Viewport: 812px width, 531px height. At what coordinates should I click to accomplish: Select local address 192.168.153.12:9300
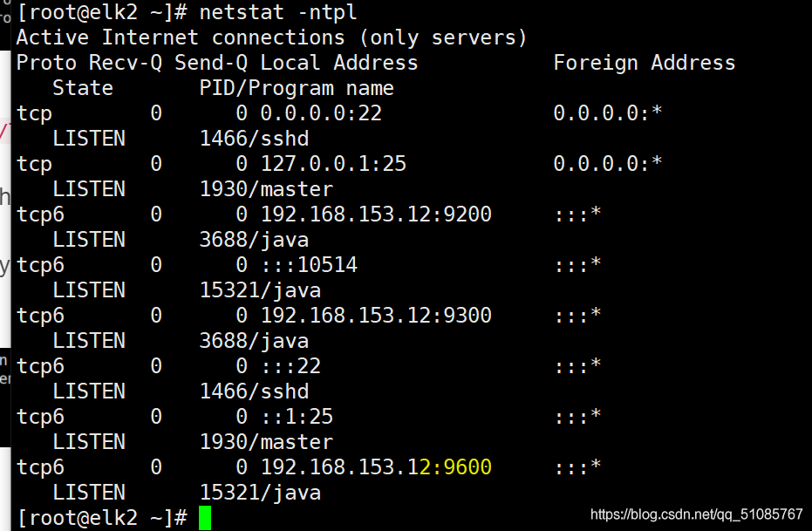[376, 315]
